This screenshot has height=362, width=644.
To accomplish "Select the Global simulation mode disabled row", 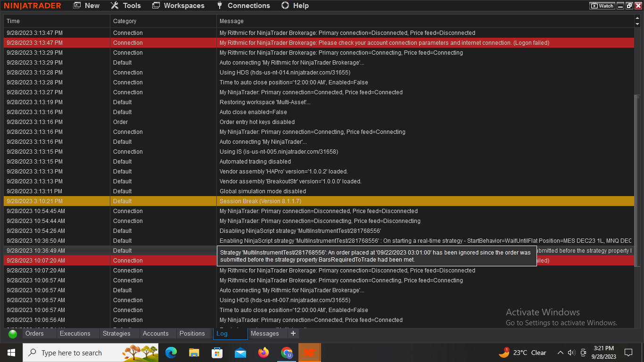I will point(319,191).
